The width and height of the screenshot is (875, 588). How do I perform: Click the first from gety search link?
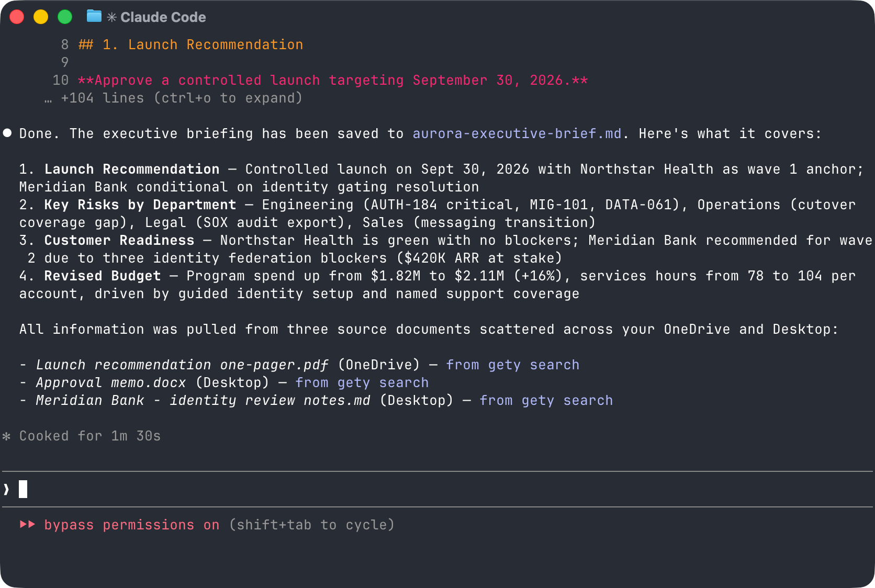512,365
